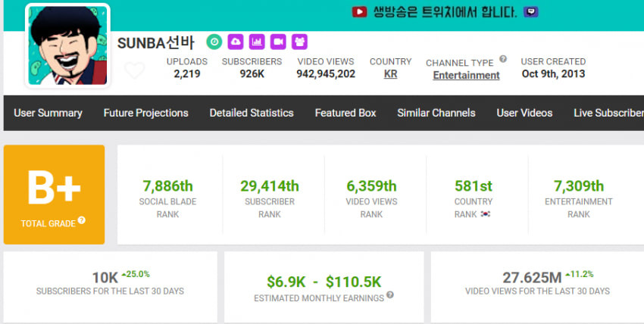Open the Estimated Monthly Earnings help icon
Viewport: 644px width, 324px height.
[x=390, y=295]
